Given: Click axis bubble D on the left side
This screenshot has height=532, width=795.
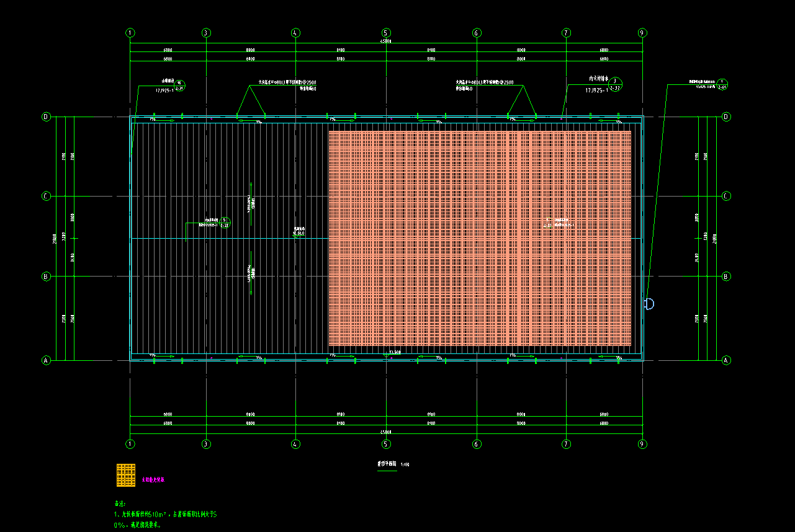Looking at the screenshot, I should click(x=46, y=117).
